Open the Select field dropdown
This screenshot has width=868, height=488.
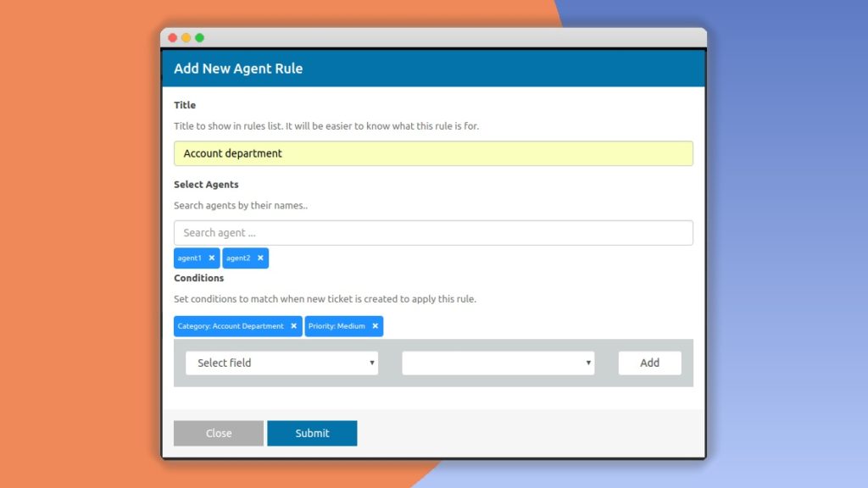(x=281, y=363)
